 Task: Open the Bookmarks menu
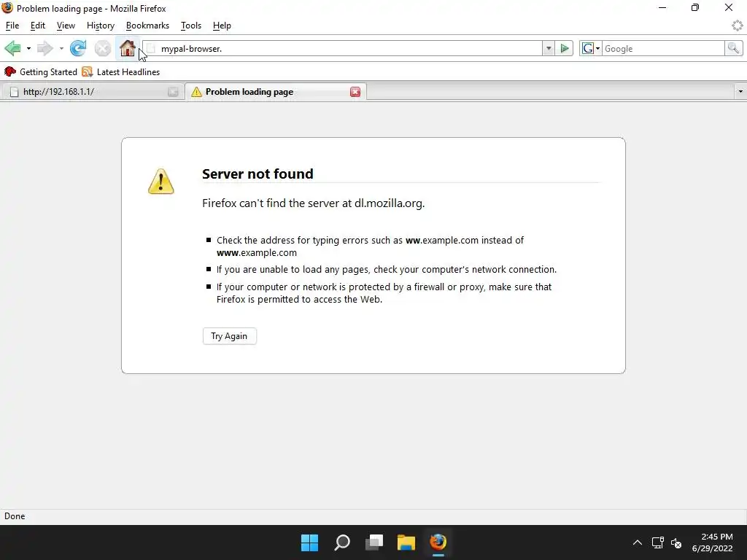point(147,26)
